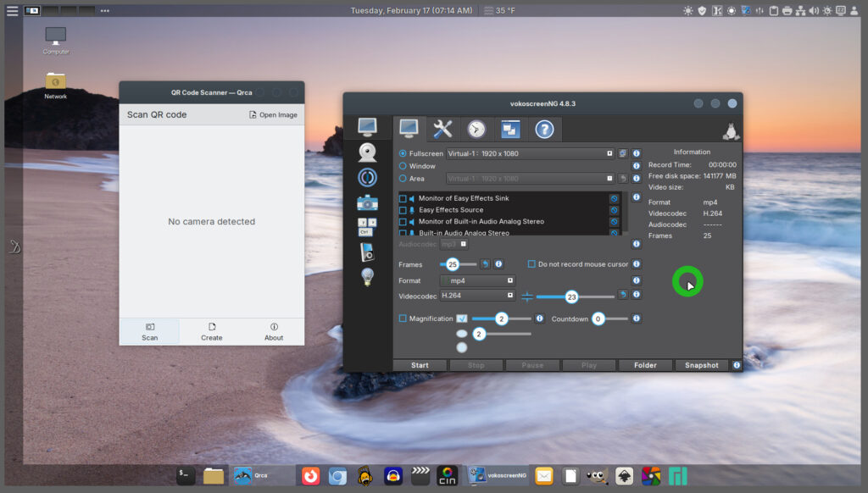
Task: Show info for Do not record mouse cursor
Action: (636, 264)
